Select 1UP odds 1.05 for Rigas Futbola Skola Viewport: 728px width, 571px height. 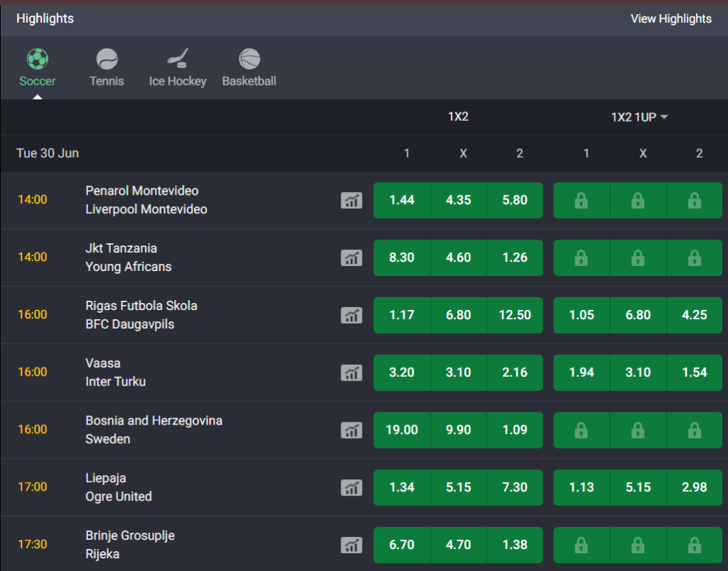(582, 316)
